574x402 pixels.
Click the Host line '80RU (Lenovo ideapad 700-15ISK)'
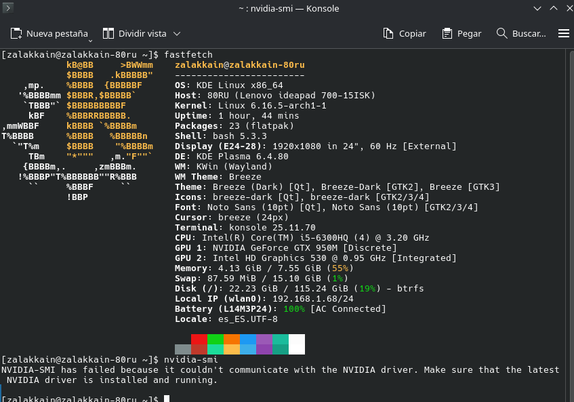[x=275, y=96]
